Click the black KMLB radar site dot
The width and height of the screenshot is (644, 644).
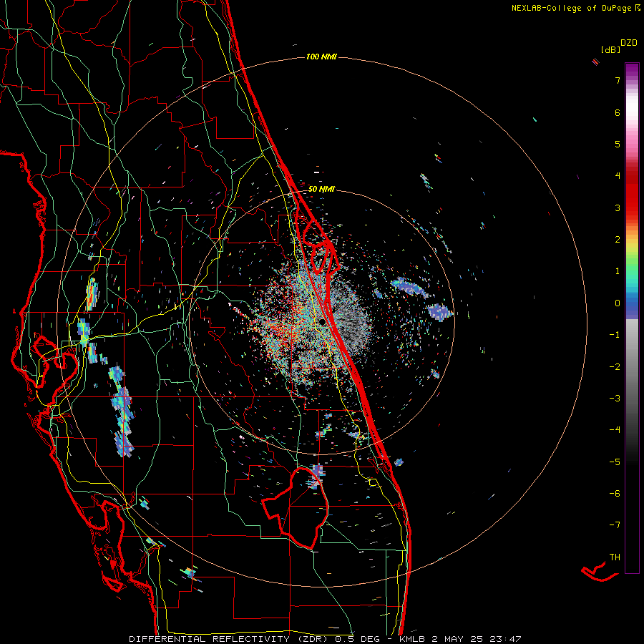point(323,323)
